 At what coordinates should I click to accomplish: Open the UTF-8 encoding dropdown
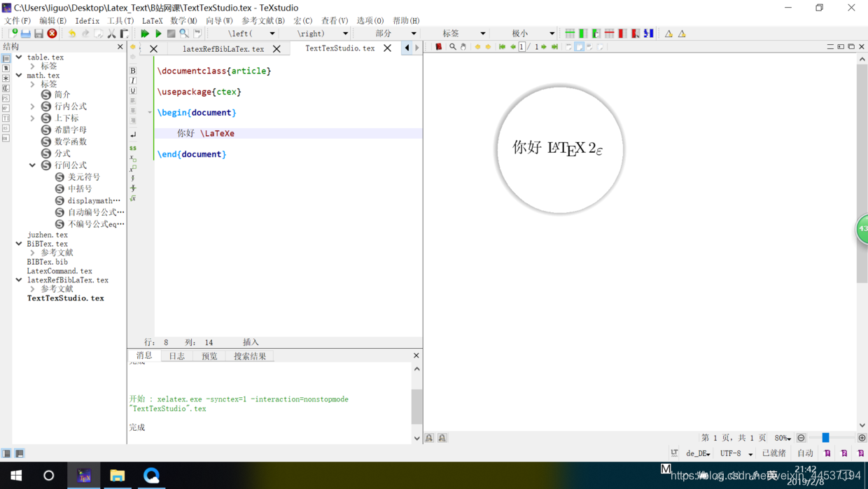tap(736, 453)
